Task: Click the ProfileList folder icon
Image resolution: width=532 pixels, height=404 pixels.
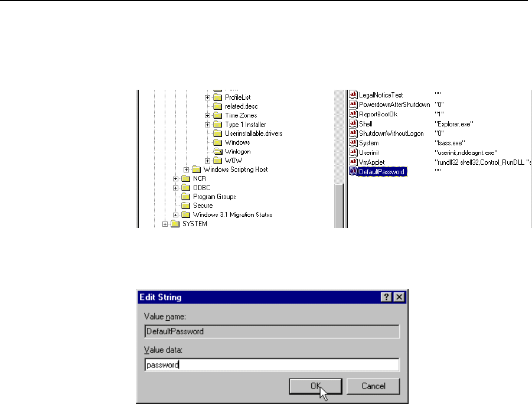Action: click(217, 97)
